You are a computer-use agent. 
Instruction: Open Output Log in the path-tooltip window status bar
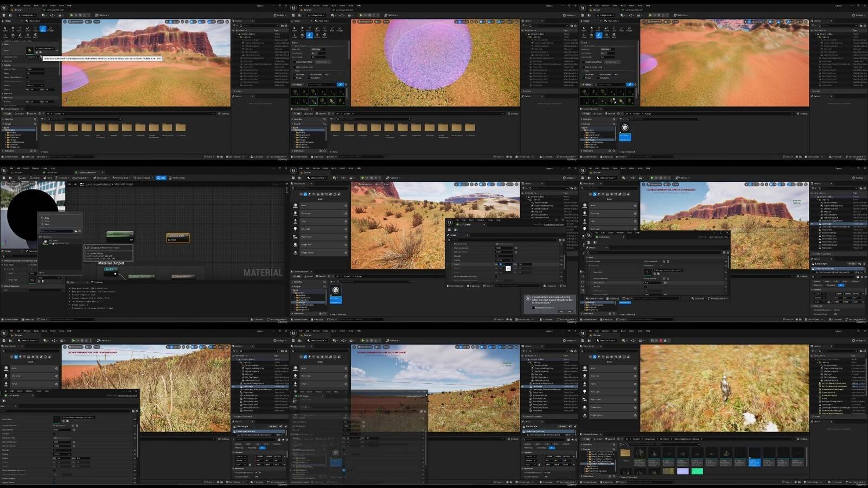28,157
